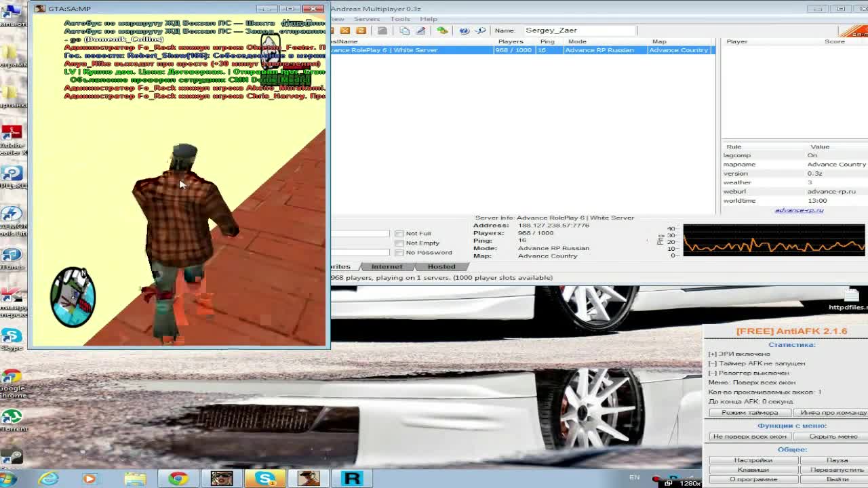868x488 pixels.
Task: Select the Advance RolePlay 6 White Server row
Action: (x=522, y=50)
